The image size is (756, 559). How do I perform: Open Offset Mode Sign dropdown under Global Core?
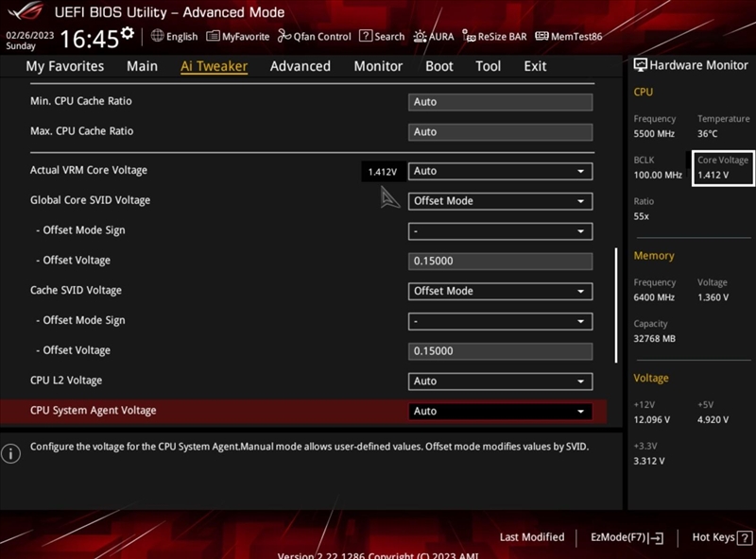[501, 231]
